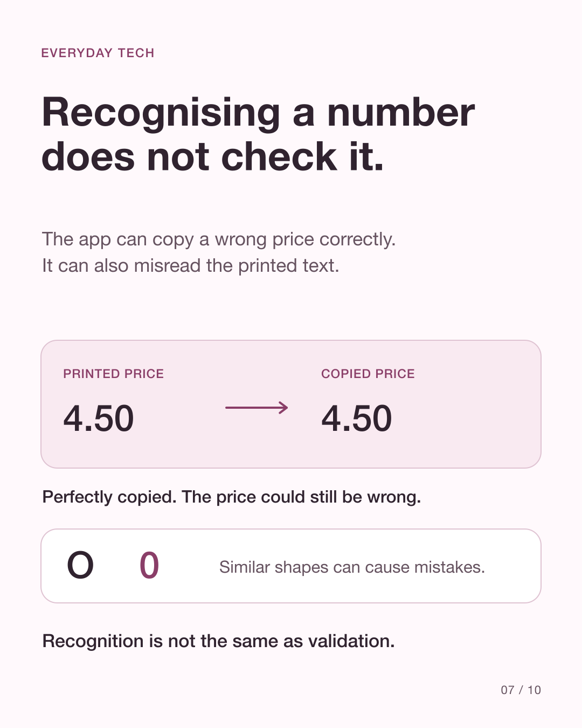Click the page indicator 07 / 10
This screenshot has height=728, width=582.
pyautogui.click(x=521, y=690)
